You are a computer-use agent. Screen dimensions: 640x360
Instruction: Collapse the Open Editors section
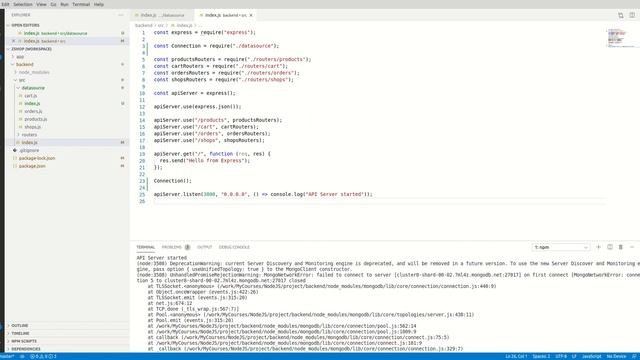coord(25,25)
